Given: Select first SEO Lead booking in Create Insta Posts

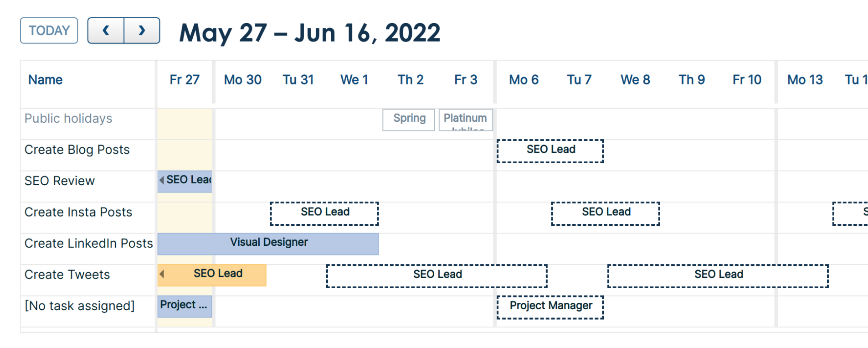Looking at the screenshot, I should tap(324, 213).
